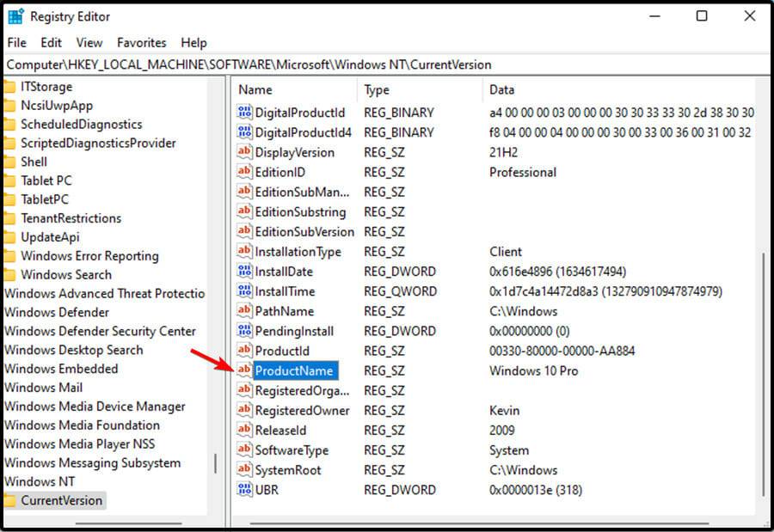Click the PathName string value icon

pyautogui.click(x=244, y=310)
